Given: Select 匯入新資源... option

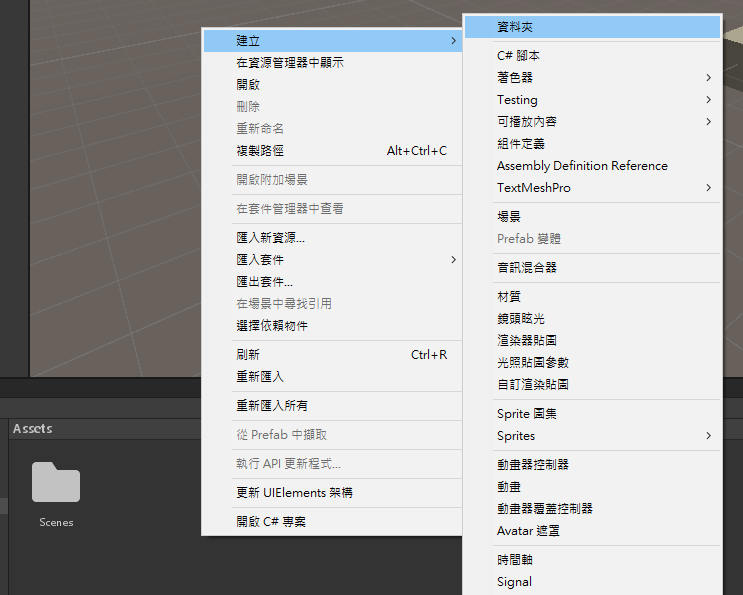Looking at the screenshot, I should click(x=270, y=238).
